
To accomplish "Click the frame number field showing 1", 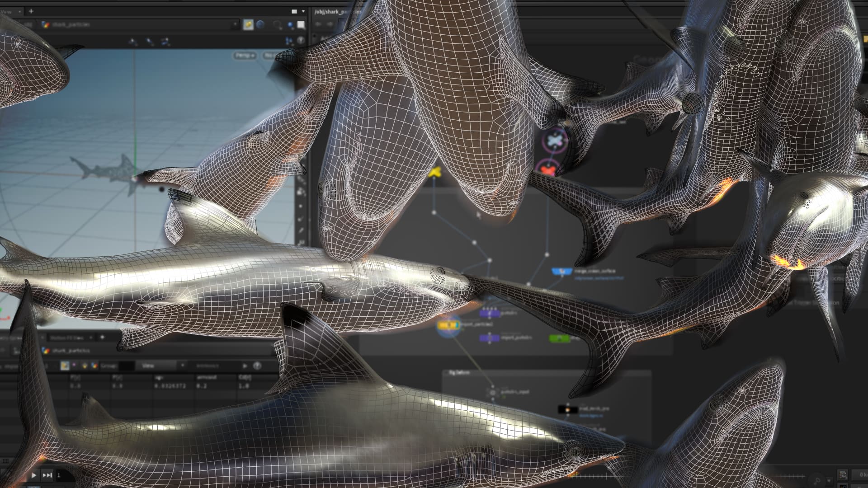I will click(x=59, y=475).
